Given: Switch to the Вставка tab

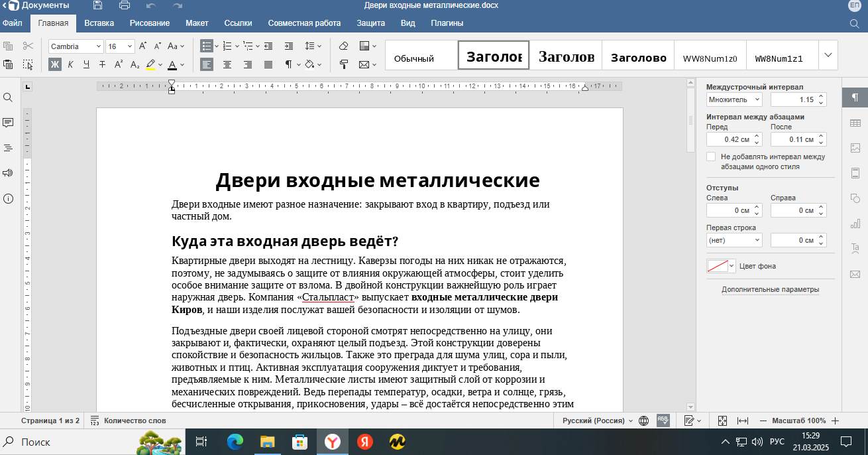Looking at the screenshot, I should (x=99, y=23).
